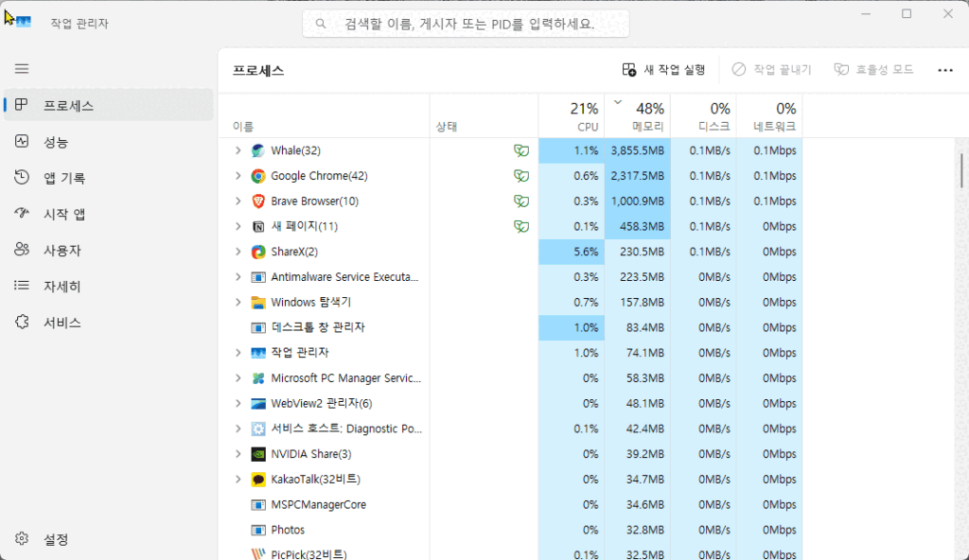Click the WebView2 관리자 process icon
This screenshot has width=969, height=560.
coord(258,404)
